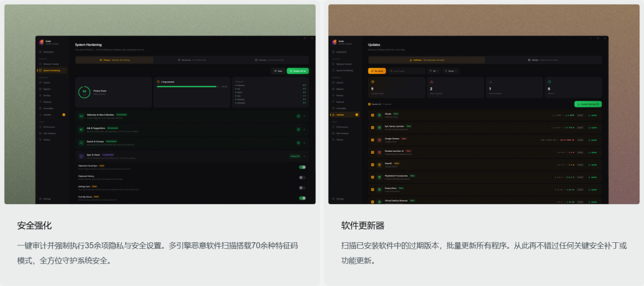The height and width of the screenshot is (286, 644).
Task: Expand the Ads & Suggestions chevron
Action: coord(304,129)
